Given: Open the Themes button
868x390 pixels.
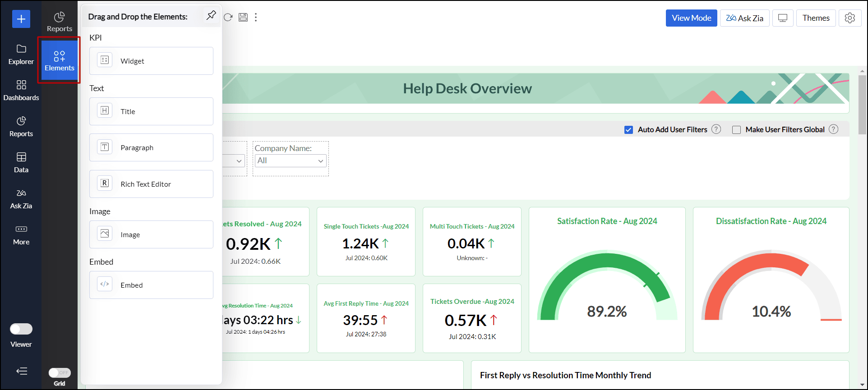Looking at the screenshot, I should [816, 18].
